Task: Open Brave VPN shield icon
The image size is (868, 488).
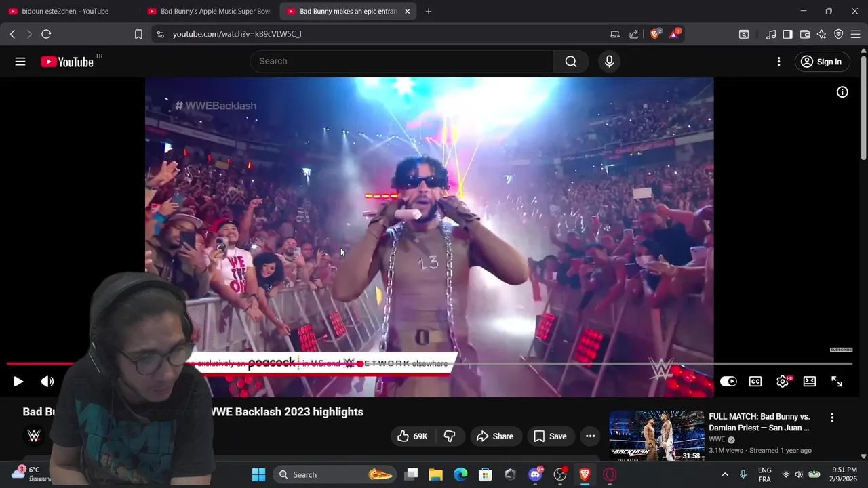Action: (x=839, y=34)
